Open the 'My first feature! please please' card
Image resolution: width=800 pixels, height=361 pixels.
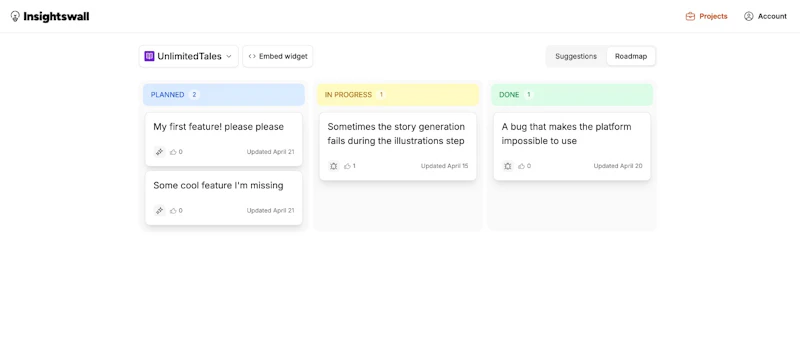(x=224, y=139)
